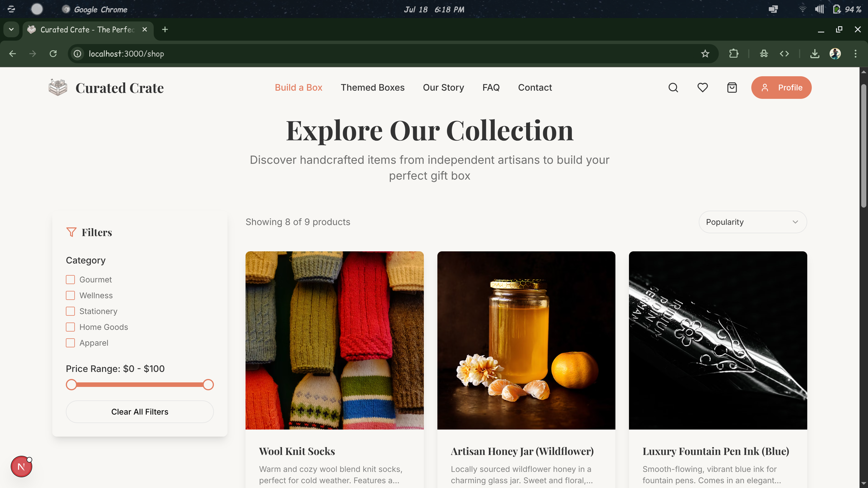The height and width of the screenshot is (488, 868).
Task: Open the shopping bag cart
Action: click(732, 87)
